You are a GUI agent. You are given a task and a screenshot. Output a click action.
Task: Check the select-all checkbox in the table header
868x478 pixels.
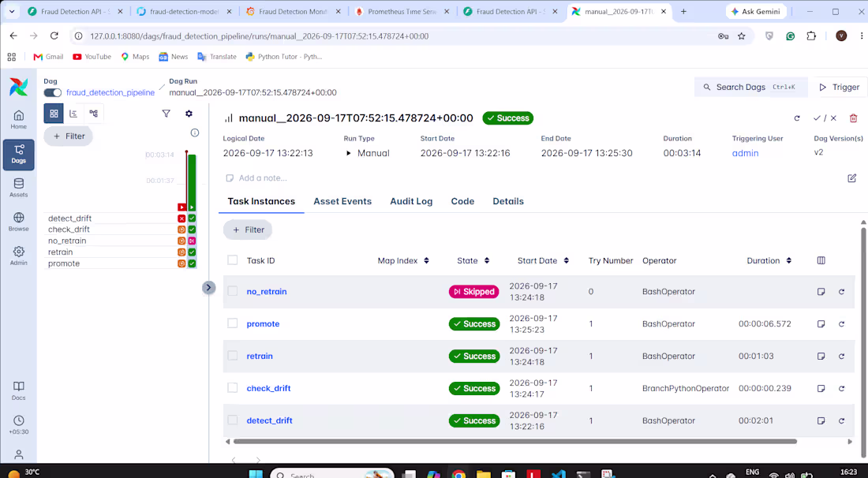(233, 260)
